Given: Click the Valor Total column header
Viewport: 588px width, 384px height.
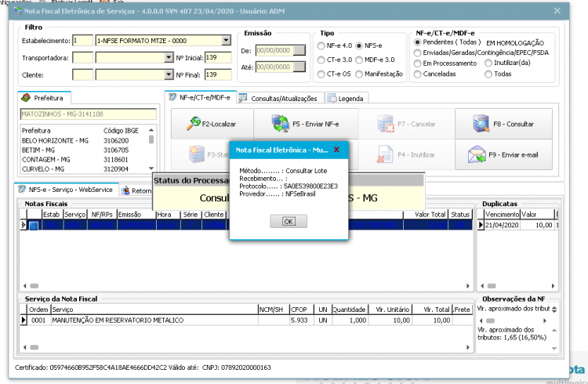Looking at the screenshot, I should 425,215.
